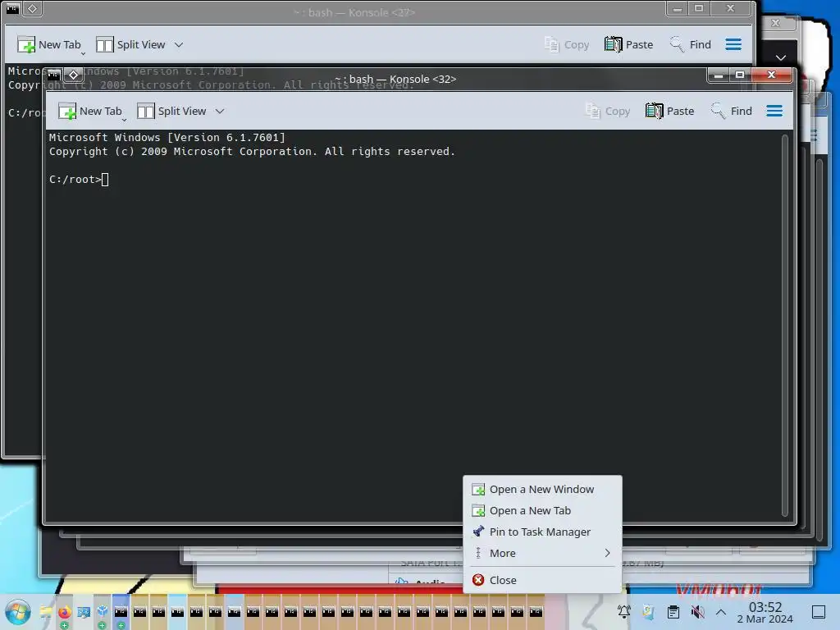The image size is (840, 630).
Task: Click Paste in Konsole <32> toolbar
Action: [x=669, y=111]
